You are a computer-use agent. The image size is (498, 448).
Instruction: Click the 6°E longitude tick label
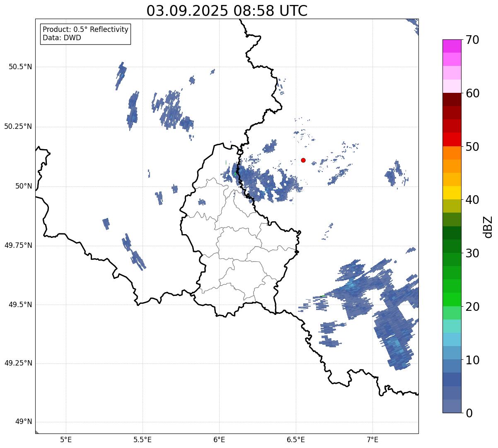[219, 440]
